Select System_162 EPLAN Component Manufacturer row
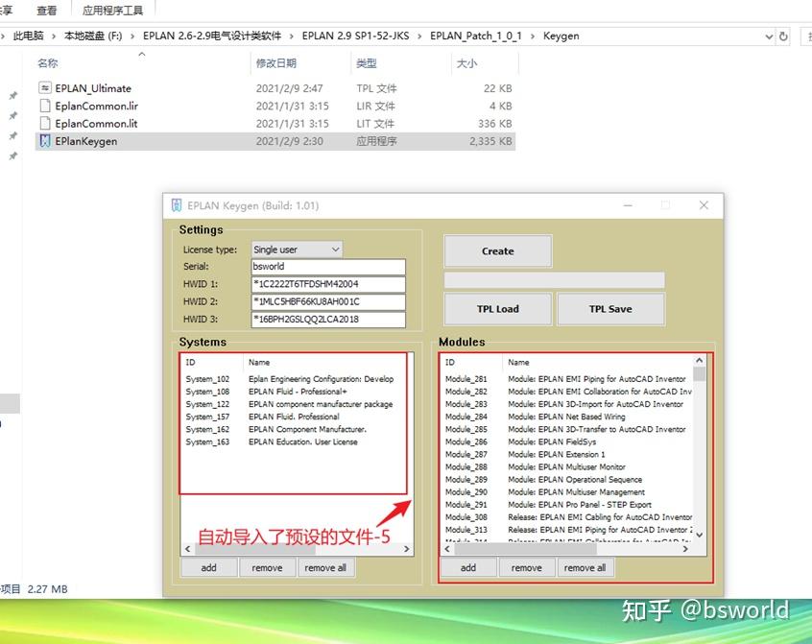This screenshot has width=812, height=644. click(290, 429)
